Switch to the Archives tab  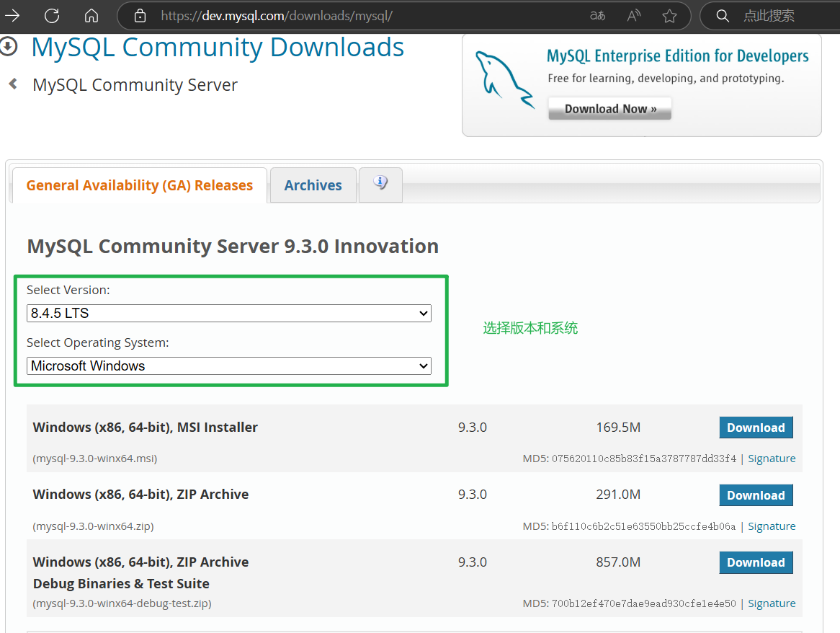(x=313, y=185)
